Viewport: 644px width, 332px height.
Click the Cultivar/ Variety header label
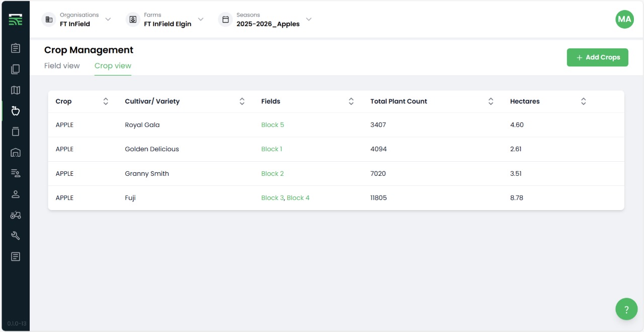point(152,101)
